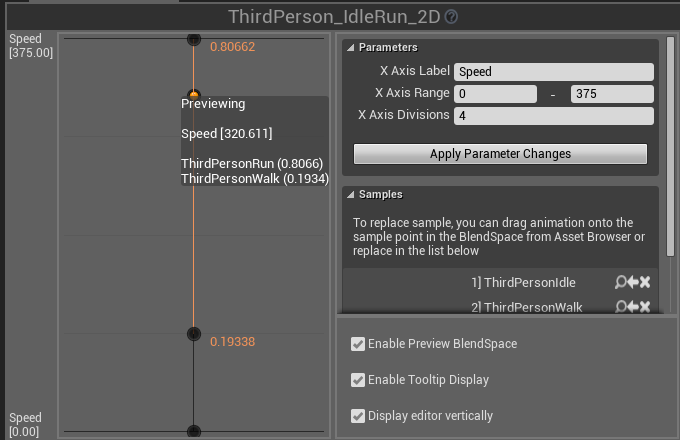The width and height of the screenshot is (680, 440).
Task: Focus X Axis Range maximum field
Action: click(612, 94)
